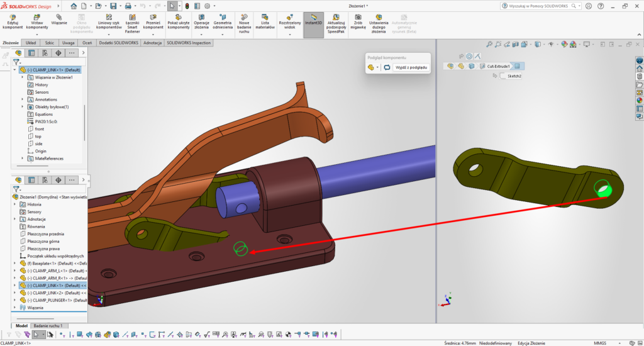The height and width of the screenshot is (346, 644).
Task: Click the MMGS units in status bar
Action: click(600, 343)
